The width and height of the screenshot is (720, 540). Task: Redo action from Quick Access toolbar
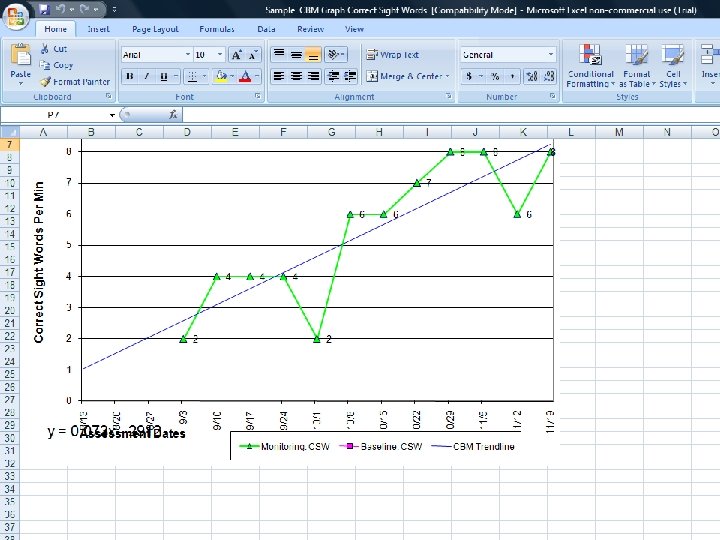point(84,9)
